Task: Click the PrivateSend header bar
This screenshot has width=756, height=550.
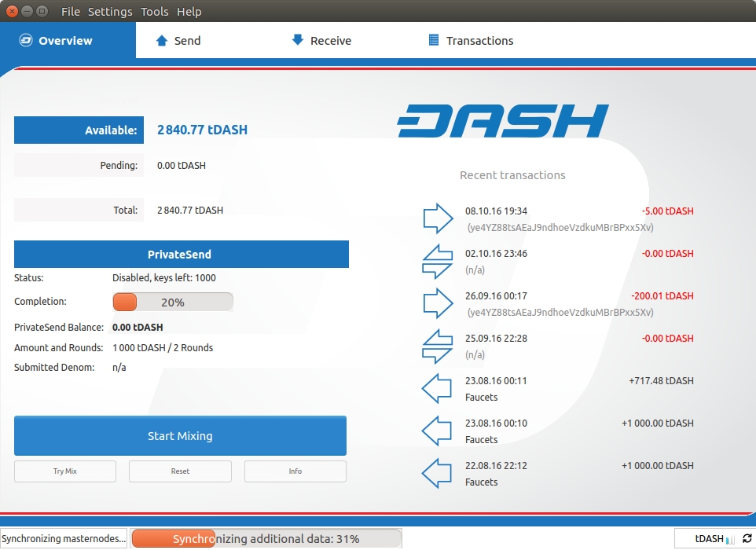Action: coord(182,254)
